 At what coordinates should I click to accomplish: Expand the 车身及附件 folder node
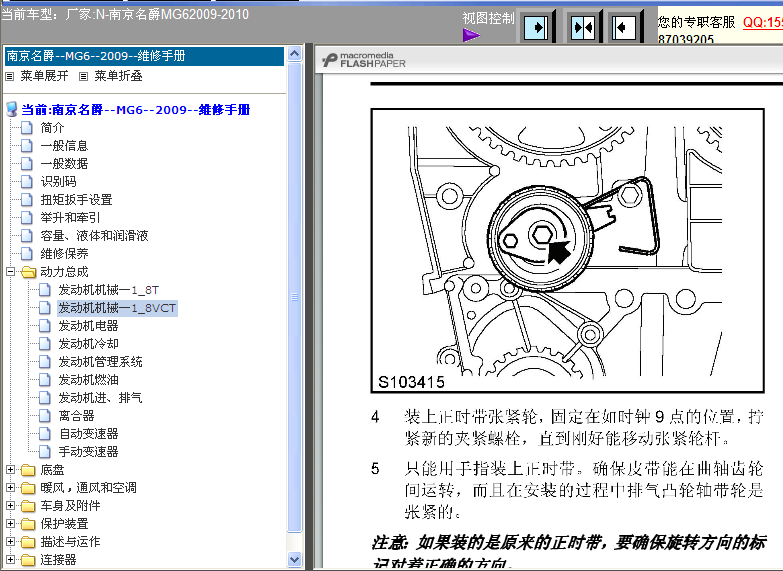click(x=11, y=506)
